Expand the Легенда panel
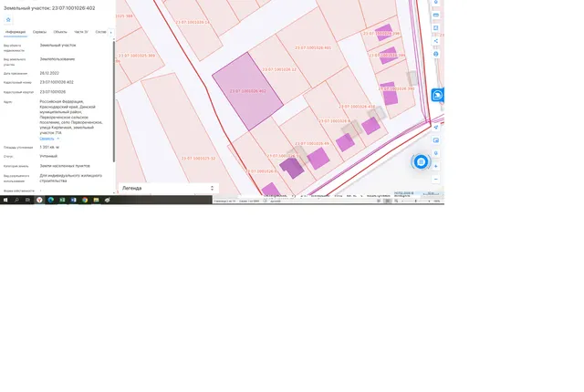The height and width of the screenshot is (392, 584). tap(169, 188)
